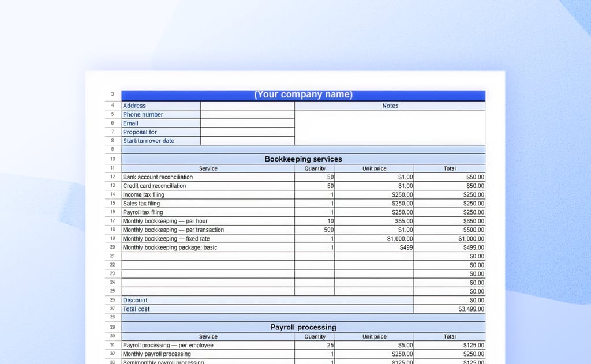
Task: Click the blank field next to Proposal for
Action: tap(247, 132)
